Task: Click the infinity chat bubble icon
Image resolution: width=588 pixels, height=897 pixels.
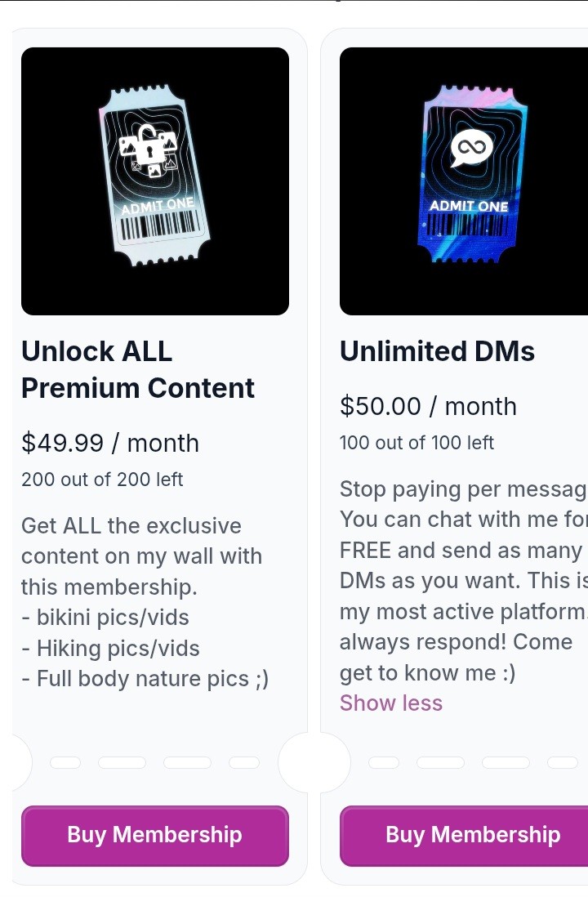Action: (x=471, y=148)
